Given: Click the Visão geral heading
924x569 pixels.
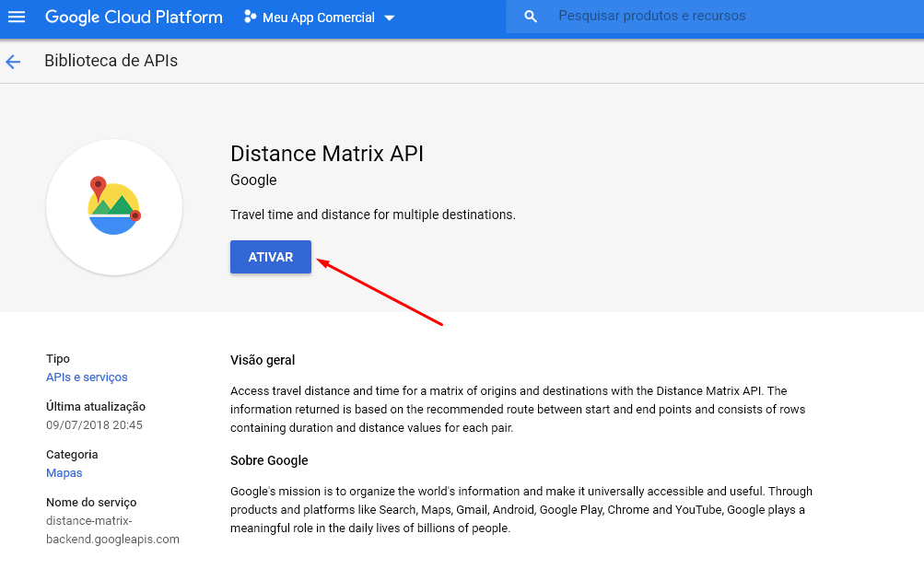Looking at the screenshot, I should (x=263, y=360).
